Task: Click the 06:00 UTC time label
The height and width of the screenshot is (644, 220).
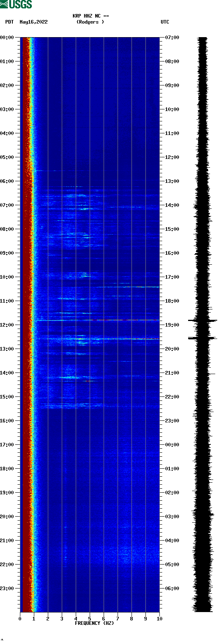Action: [172, 589]
